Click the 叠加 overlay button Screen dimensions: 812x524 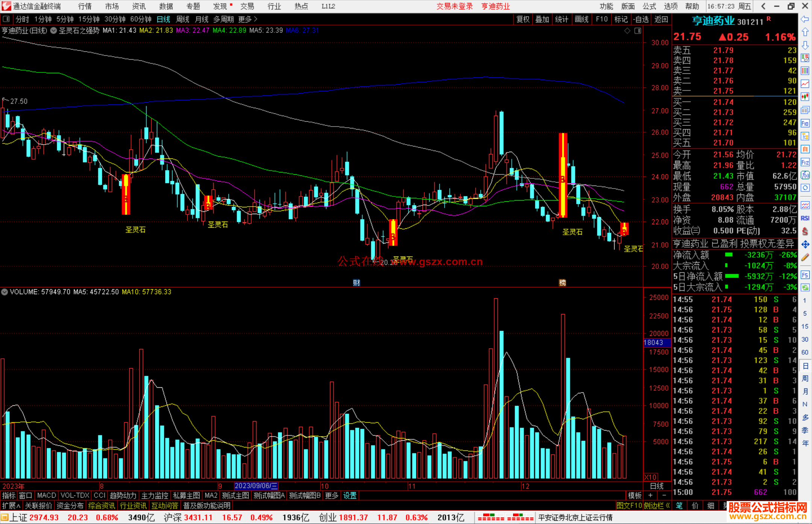pyautogui.click(x=542, y=19)
